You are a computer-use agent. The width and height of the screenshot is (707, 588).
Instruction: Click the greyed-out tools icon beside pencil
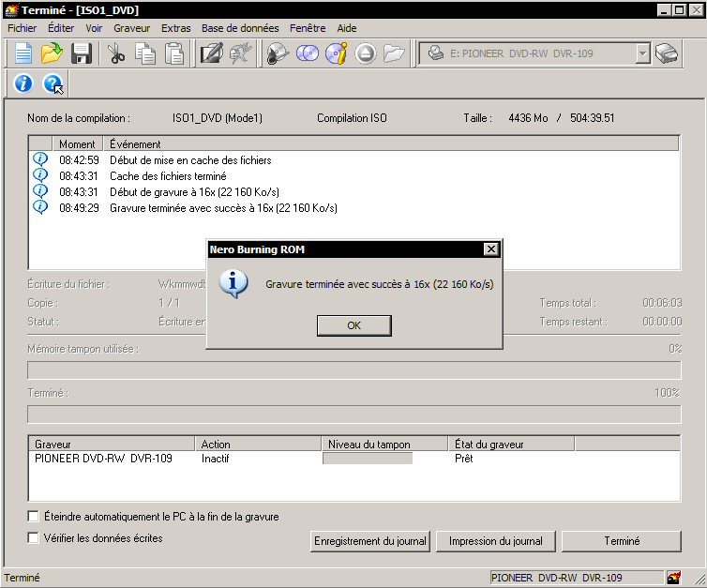[x=240, y=53]
